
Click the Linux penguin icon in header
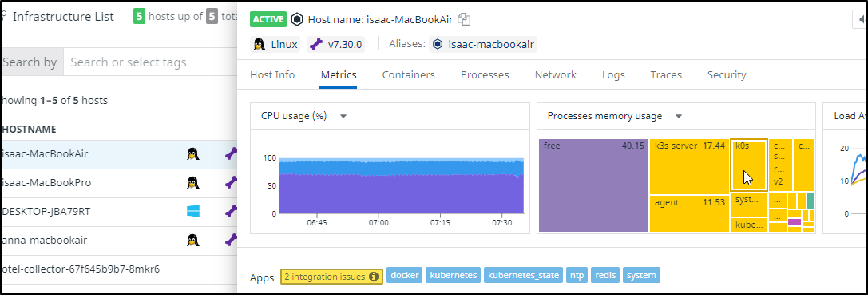point(259,44)
